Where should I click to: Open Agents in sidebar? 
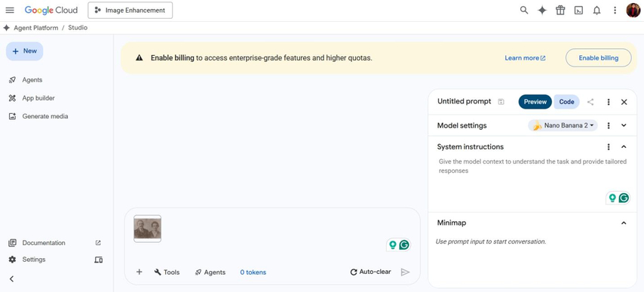tap(32, 80)
